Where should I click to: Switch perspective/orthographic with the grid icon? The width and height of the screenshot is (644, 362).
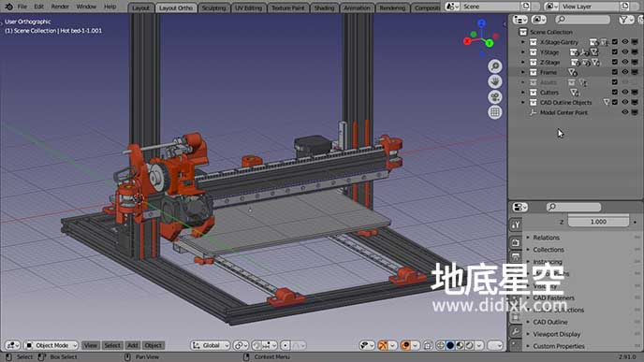pos(495,112)
